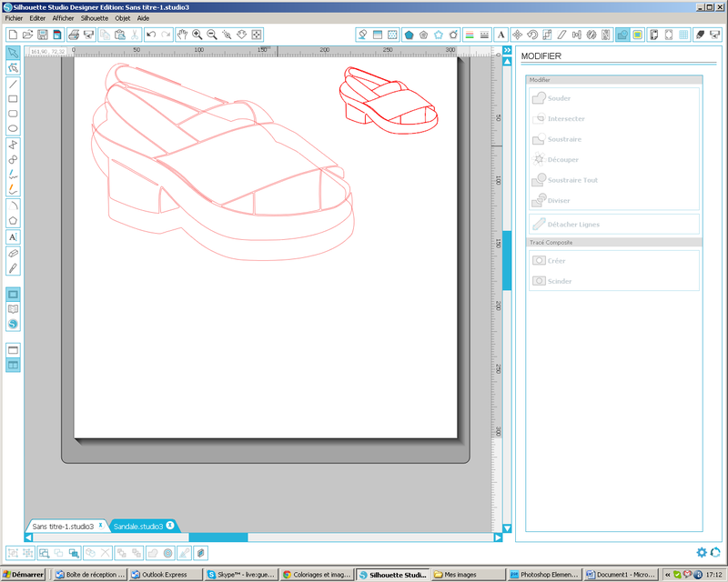Switch to the Sans titre-1.studio3 tab
Image resolution: width=728 pixels, height=582 pixels.
click(x=63, y=527)
